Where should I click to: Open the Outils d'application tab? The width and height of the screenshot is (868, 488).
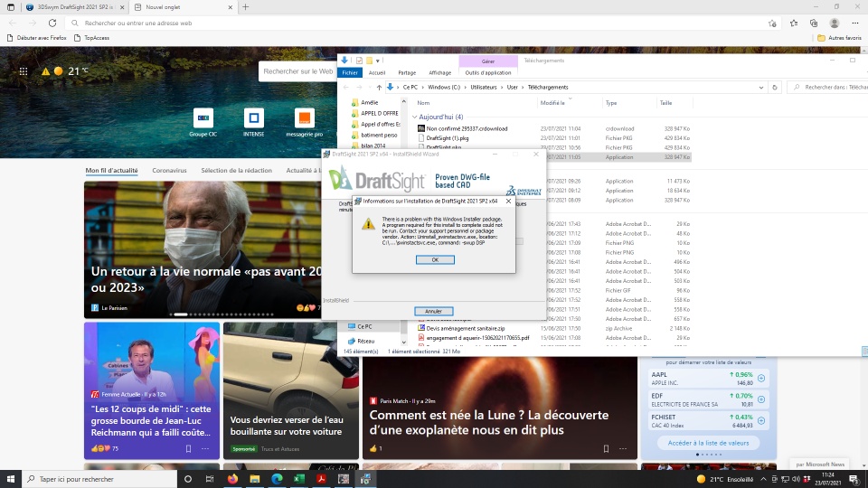tap(488, 72)
